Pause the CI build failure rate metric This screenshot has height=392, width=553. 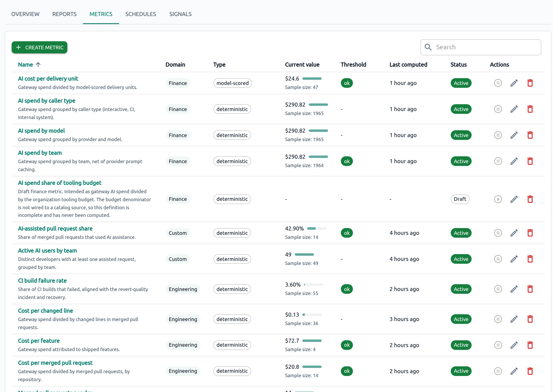(x=498, y=289)
